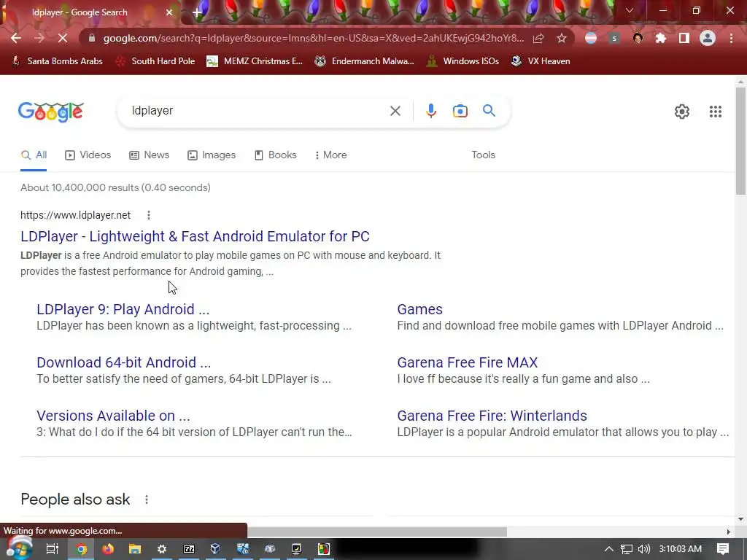Image resolution: width=747 pixels, height=560 pixels.
Task: Open Garena Free Fire: Winterlands link
Action: click(492, 416)
